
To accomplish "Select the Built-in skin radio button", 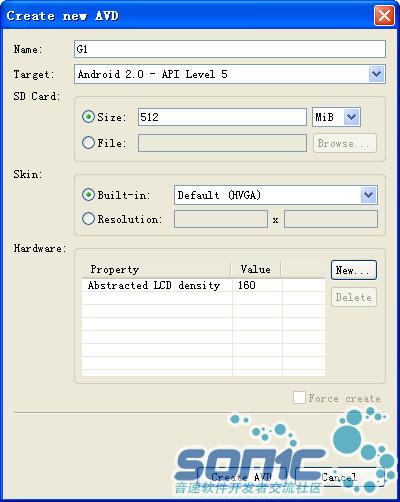I will 88,195.
